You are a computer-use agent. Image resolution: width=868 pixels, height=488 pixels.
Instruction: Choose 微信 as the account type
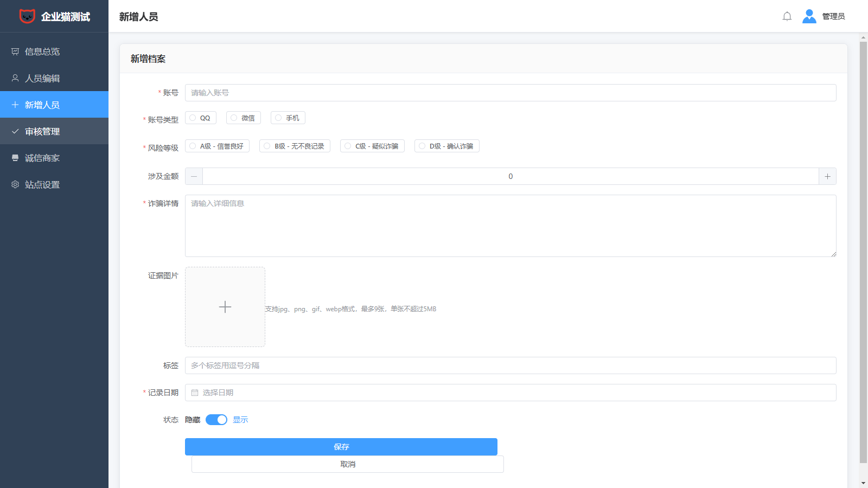point(234,118)
